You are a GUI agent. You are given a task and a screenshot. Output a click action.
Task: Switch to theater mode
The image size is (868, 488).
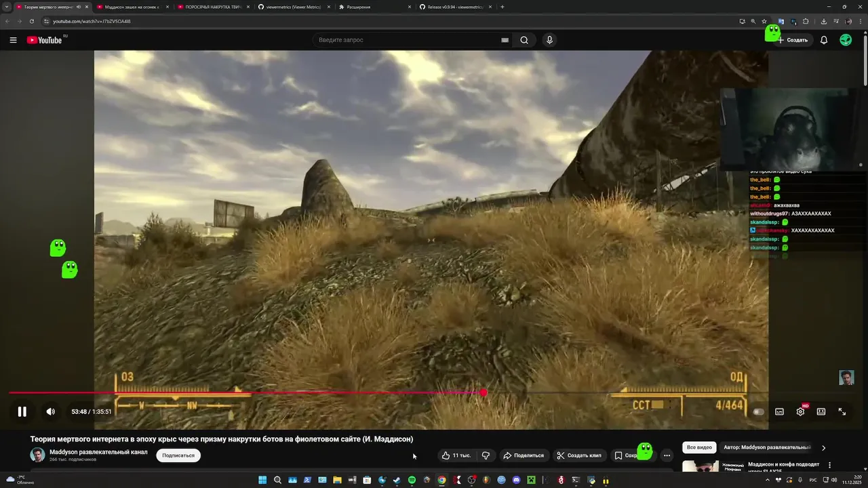pos(821,411)
